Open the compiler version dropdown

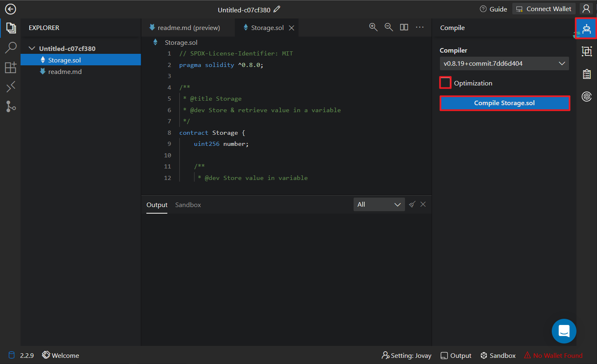504,63
